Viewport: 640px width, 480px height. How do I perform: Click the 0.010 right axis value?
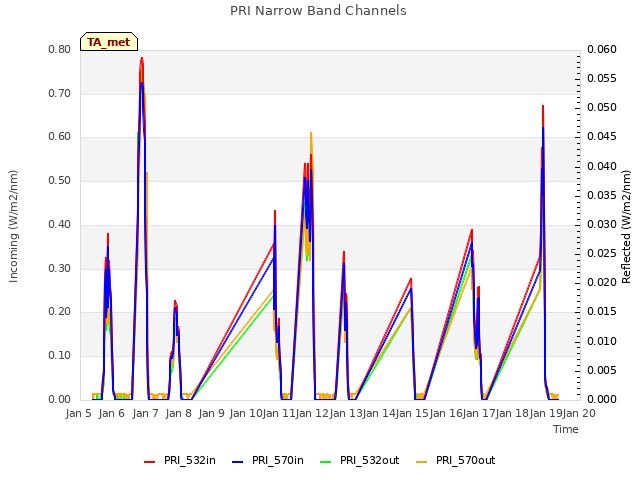pos(602,341)
